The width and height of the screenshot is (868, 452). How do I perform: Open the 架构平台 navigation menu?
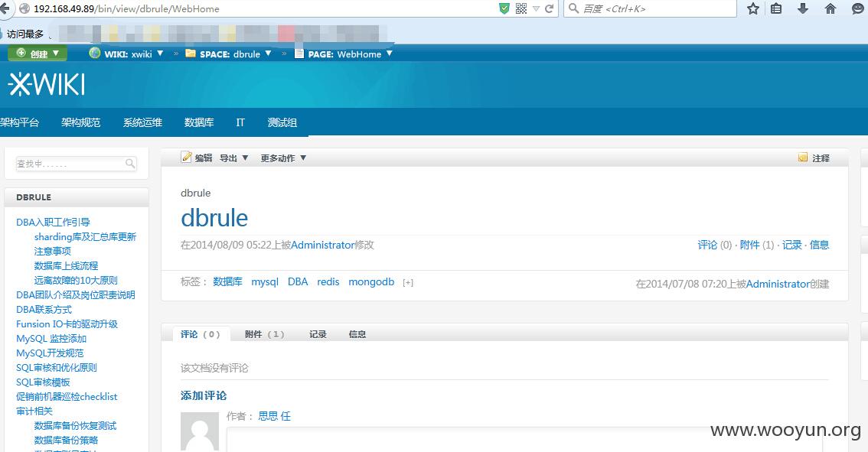(x=19, y=122)
